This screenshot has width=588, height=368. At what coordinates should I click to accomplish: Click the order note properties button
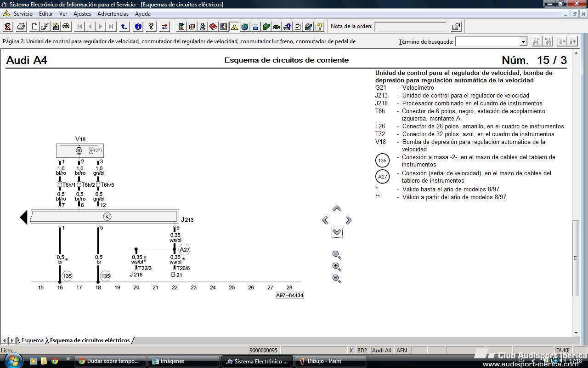coord(456,27)
